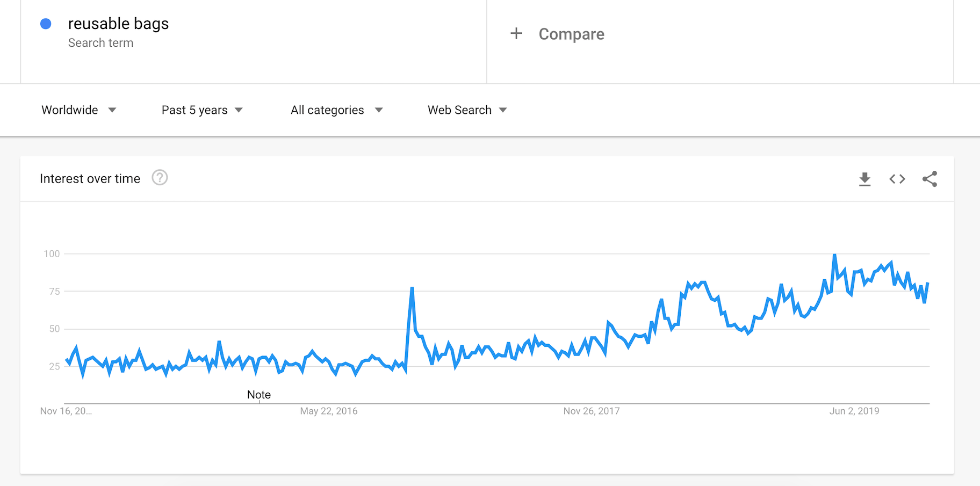Image resolution: width=980 pixels, height=486 pixels.
Task: Click the May 22, 2016 axis label
Action: click(328, 411)
